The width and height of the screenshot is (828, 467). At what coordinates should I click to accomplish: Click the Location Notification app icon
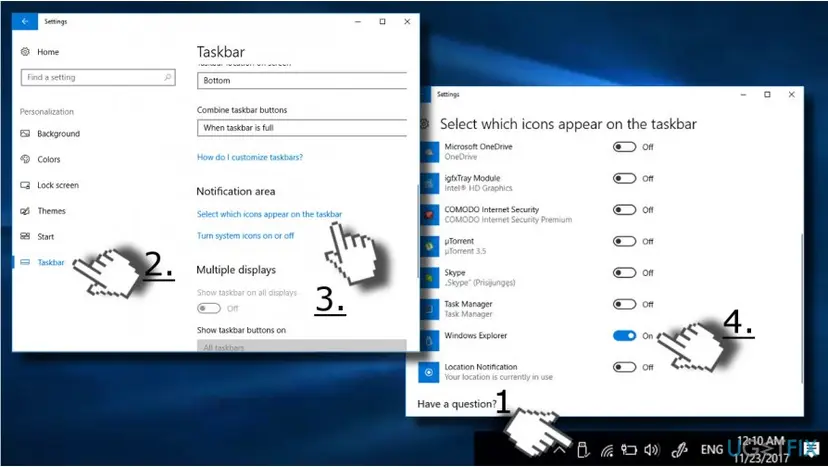[x=429, y=372]
